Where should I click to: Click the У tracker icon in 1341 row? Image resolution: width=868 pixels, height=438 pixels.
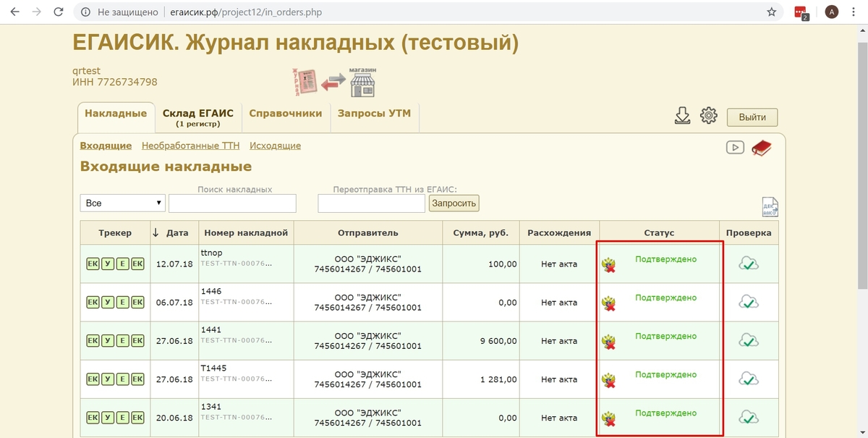click(x=108, y=417)
